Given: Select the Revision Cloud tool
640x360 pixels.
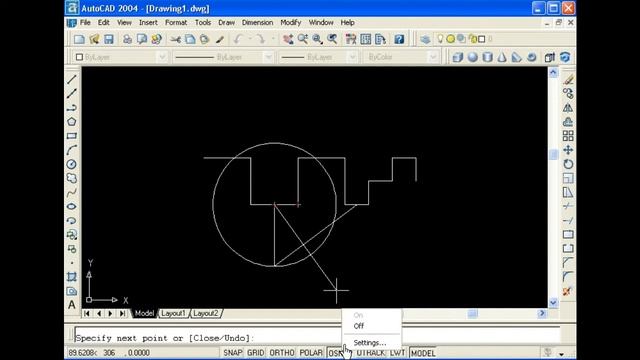Looking at the screenshot, I should click(x=72, y=178).
